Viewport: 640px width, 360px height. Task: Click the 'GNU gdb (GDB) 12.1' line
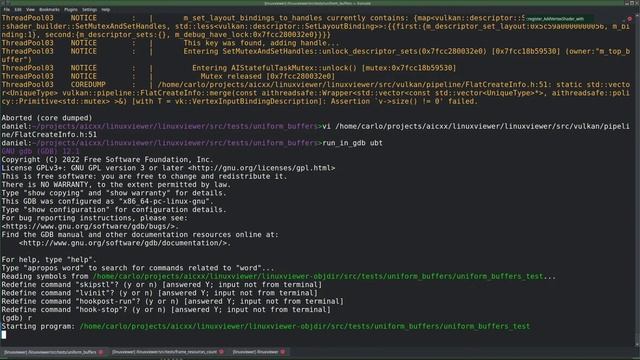coord(40,151)
